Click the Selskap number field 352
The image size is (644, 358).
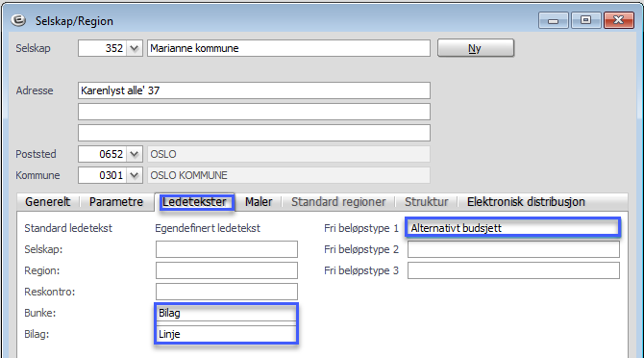tap(102, 48)
